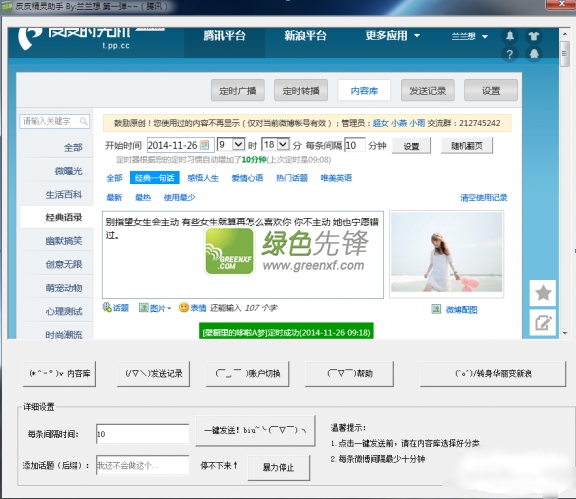The height and width of the screenshot is (499, 576).
Task: Click the 暴力停止 button
Action: pos(279,467)
